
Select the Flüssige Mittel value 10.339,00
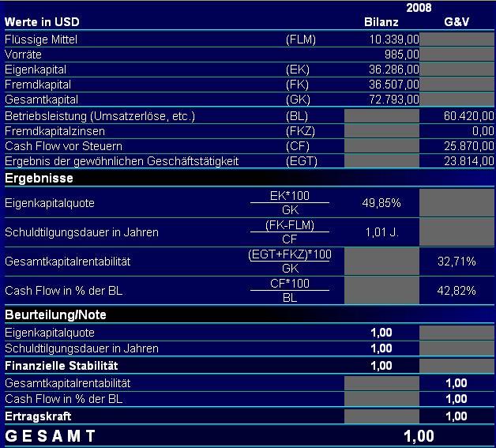[x=394, y=40]
